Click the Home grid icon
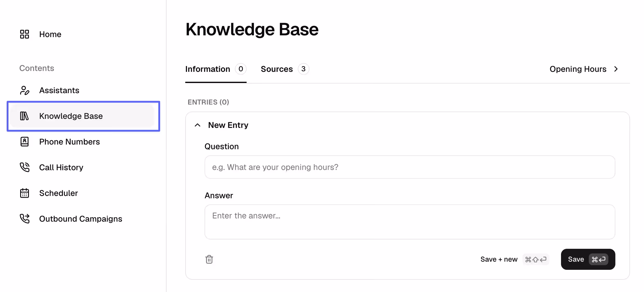Viewport: 644px width, 292px height. (x=25, y=34)
